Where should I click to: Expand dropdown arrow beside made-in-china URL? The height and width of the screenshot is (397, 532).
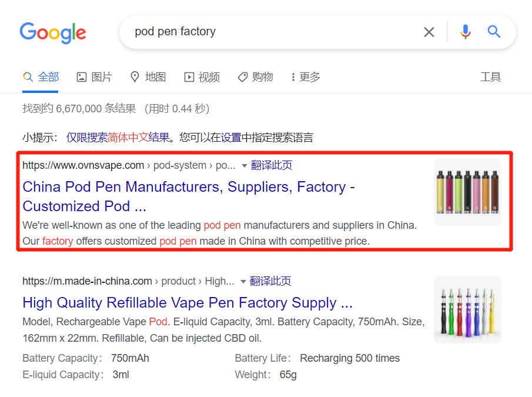[243, 282]
